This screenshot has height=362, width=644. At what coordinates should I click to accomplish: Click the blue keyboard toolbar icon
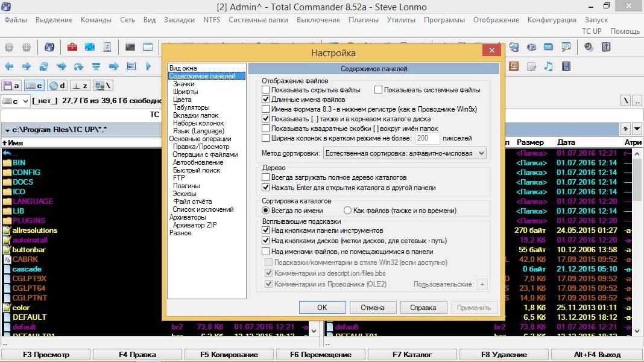[548, 47]
